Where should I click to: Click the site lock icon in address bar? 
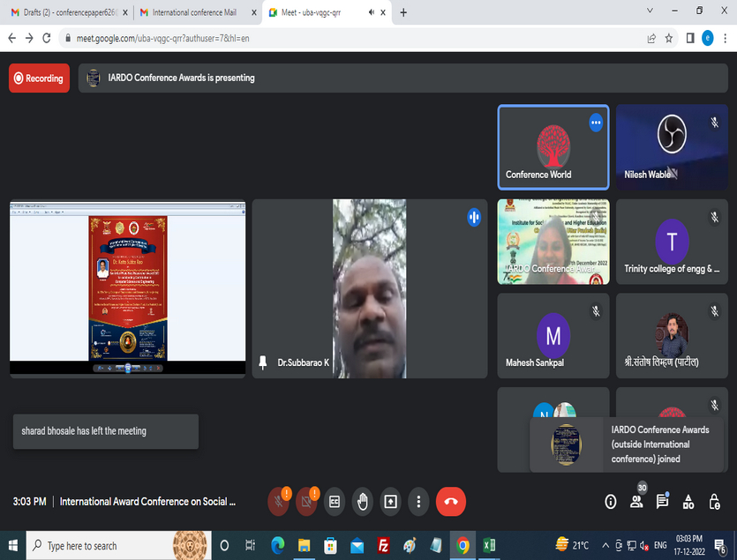68,39
